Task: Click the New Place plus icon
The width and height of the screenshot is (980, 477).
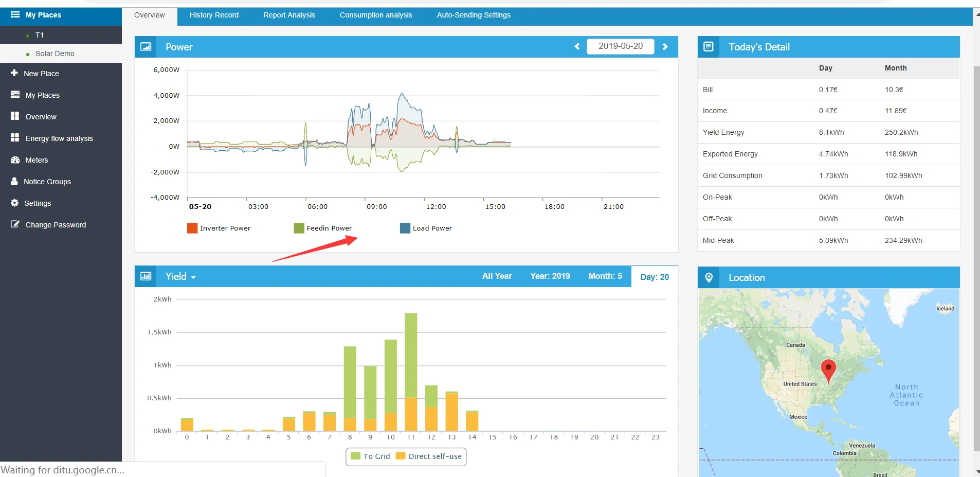Action: [x=14, y=73]
